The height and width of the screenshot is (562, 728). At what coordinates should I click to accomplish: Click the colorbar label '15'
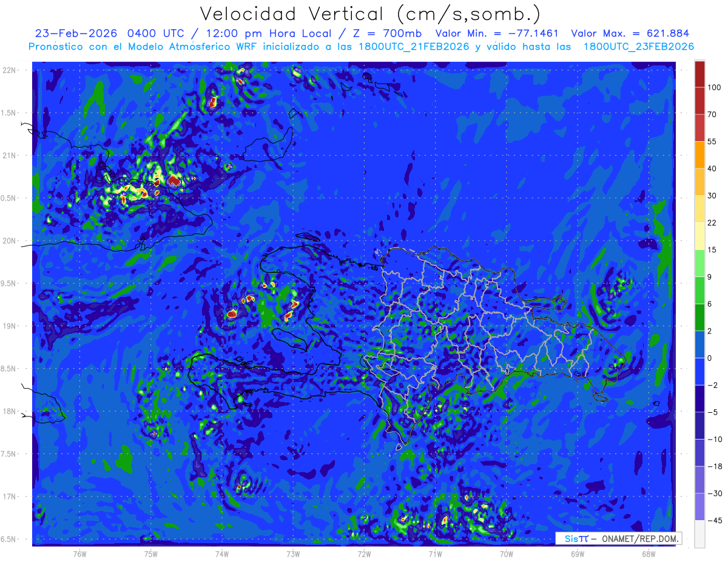[x=712, y=249]
